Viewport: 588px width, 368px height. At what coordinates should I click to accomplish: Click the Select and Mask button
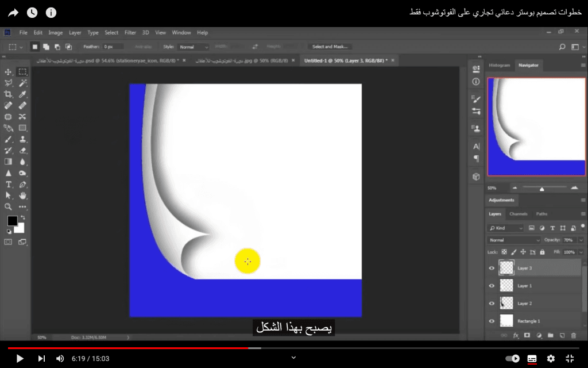point(330,47)
